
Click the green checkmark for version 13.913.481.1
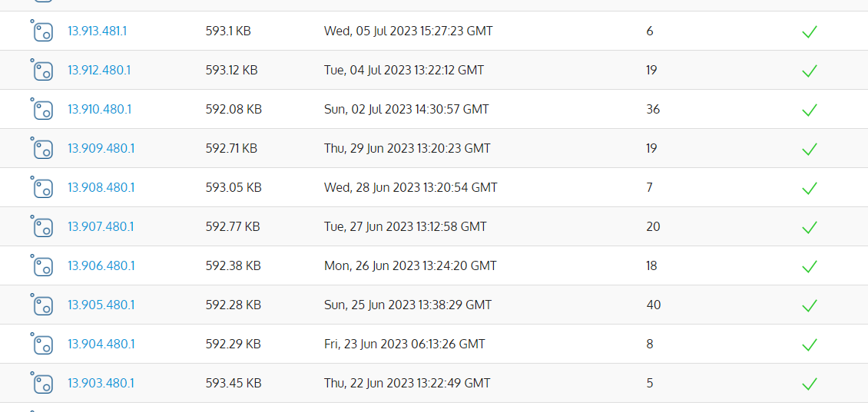tap(810, 31)
